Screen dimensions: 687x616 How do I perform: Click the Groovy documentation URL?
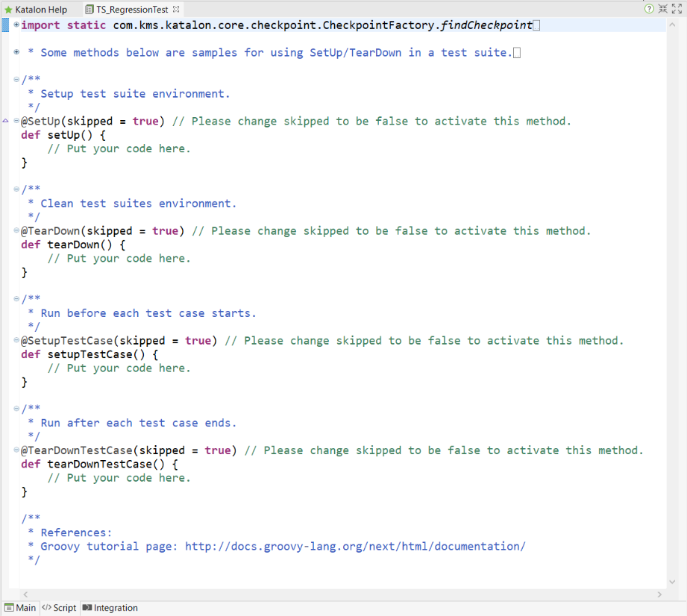pyautogui.click(x=355, y=547)
